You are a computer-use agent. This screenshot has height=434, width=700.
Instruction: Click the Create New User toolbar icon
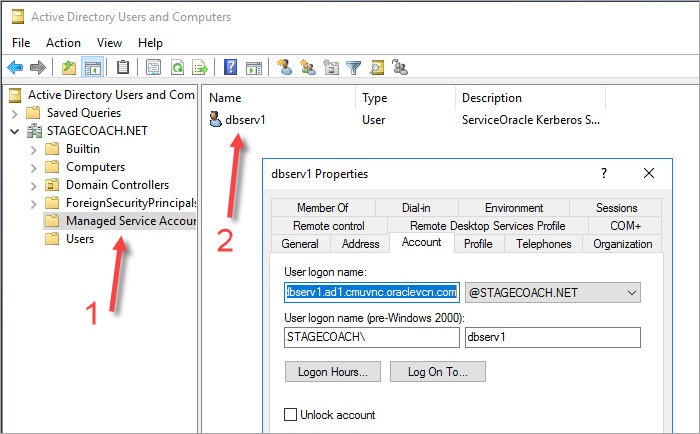(284, 68)
